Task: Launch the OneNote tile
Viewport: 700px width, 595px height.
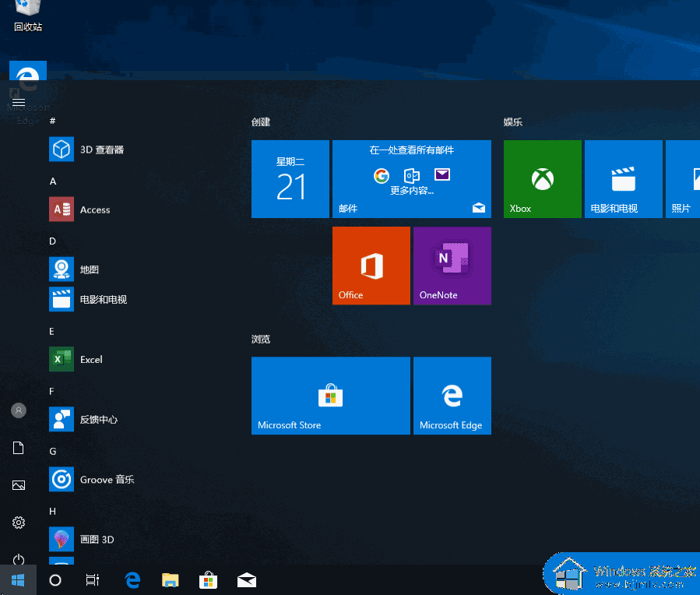Action: [x=452, y=266]
